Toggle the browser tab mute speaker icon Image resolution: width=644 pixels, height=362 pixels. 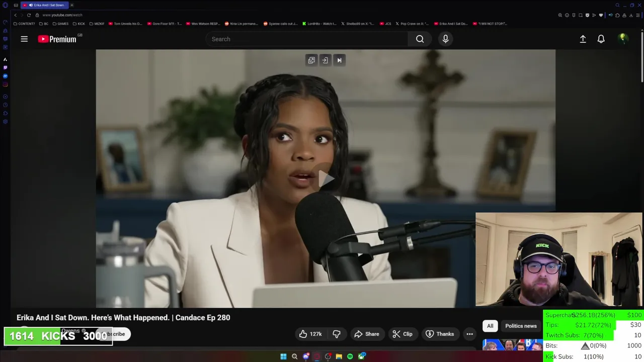point(611,15)
